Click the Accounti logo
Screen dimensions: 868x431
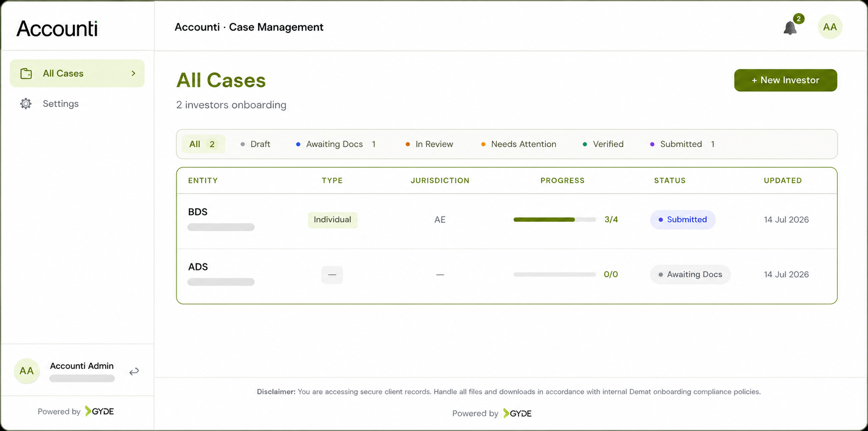click(57, 28)
